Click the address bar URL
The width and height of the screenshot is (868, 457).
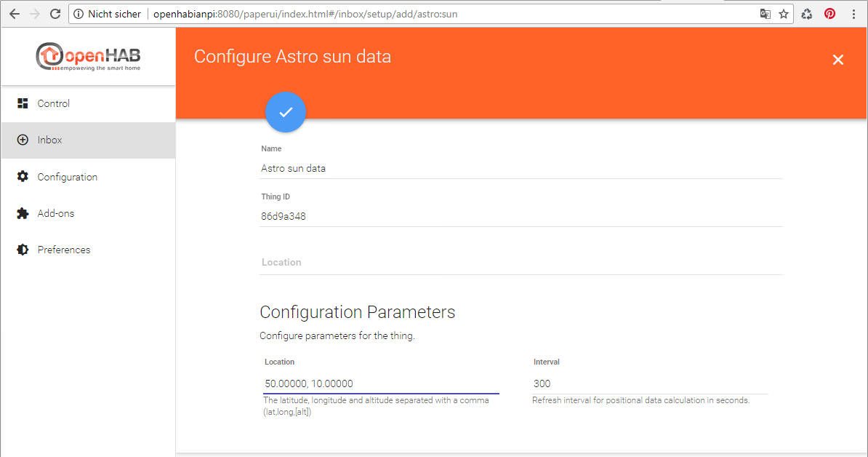click(305, 14)
